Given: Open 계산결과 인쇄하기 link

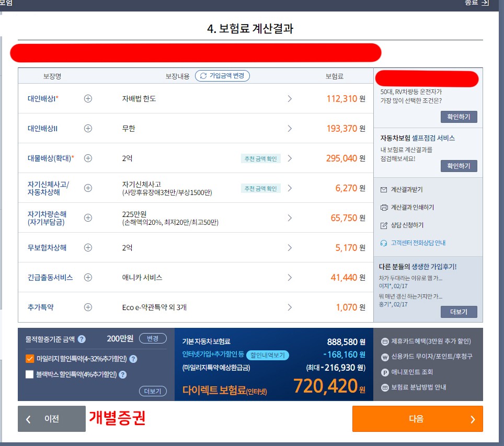Looking at the screenshot, I should pyautogui.click(x=412, y=208).
